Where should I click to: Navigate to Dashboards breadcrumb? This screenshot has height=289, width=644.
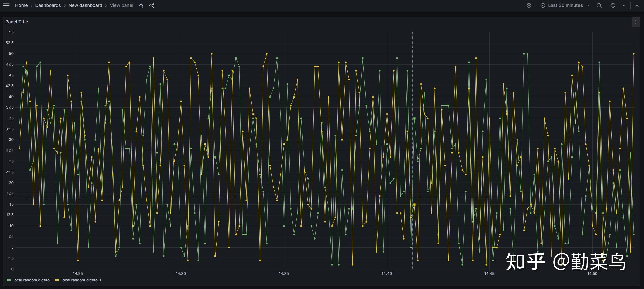click(x=48, y=5)
